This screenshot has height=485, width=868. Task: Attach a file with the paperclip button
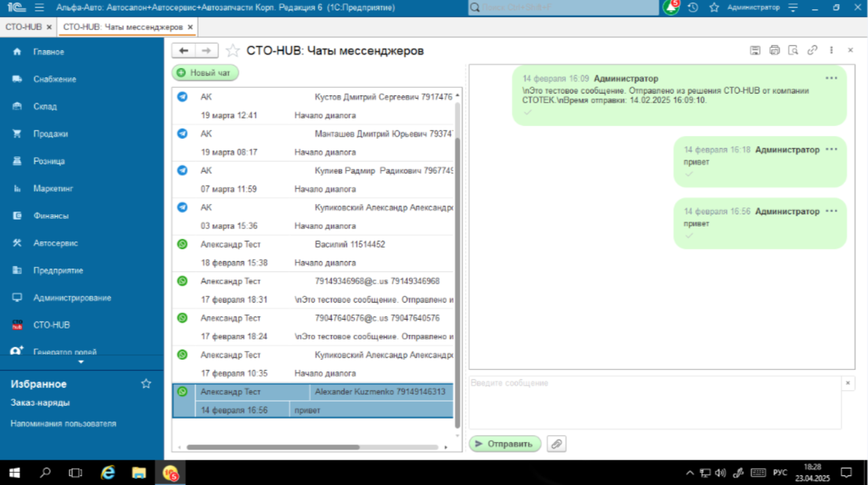556,444
